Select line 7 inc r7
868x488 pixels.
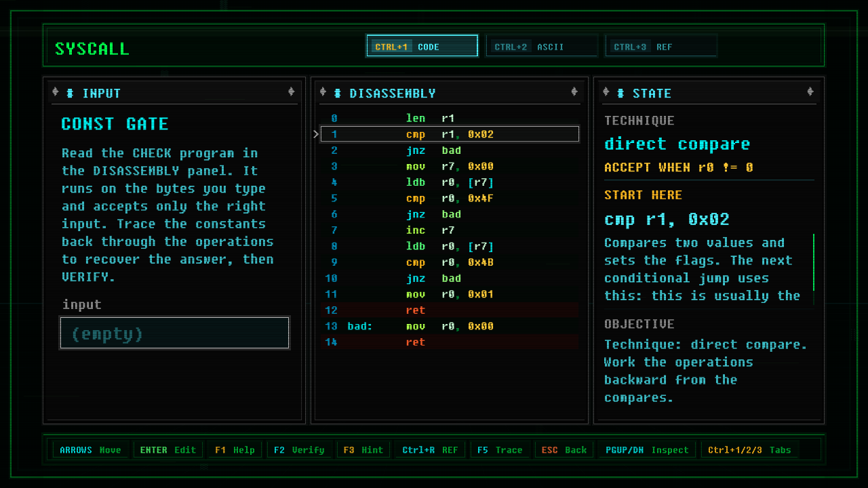(x=450, y=230)
